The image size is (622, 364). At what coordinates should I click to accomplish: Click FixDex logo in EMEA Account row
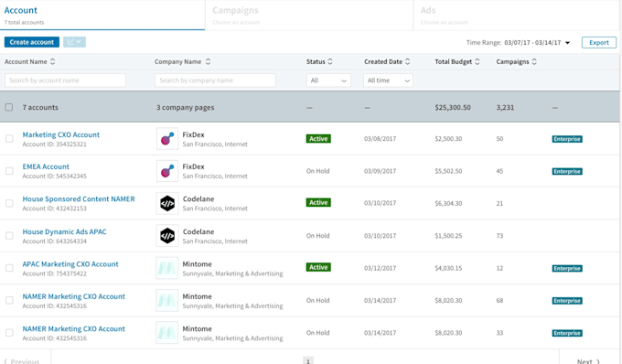coord(167,171)
